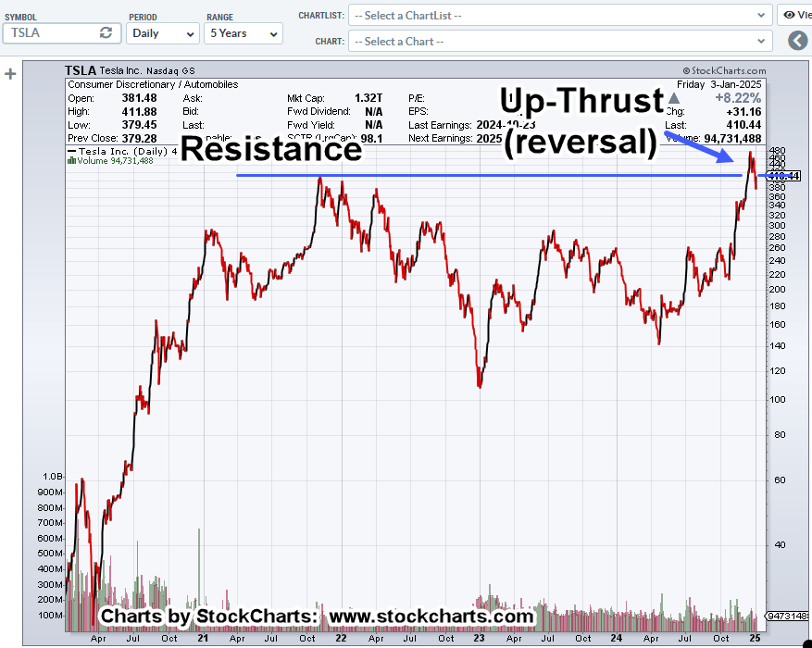Click the plus icon left of the chart

(x=10, y=74)
